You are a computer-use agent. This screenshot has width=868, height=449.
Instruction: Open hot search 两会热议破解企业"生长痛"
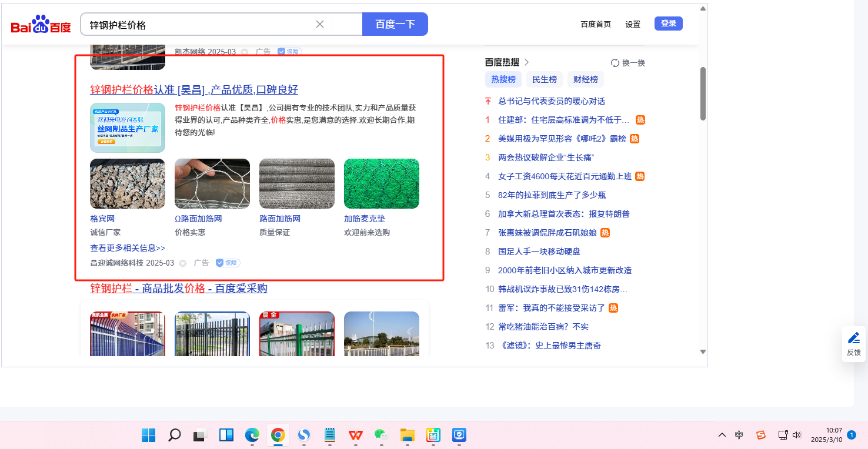[x=546, y=158]
